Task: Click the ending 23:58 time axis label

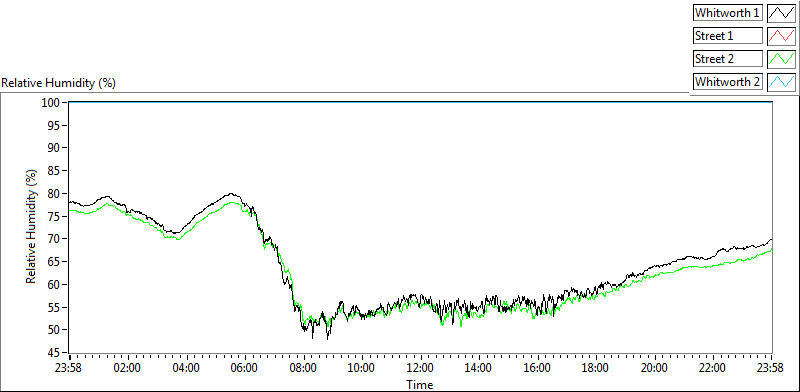Action: [771, 368]
